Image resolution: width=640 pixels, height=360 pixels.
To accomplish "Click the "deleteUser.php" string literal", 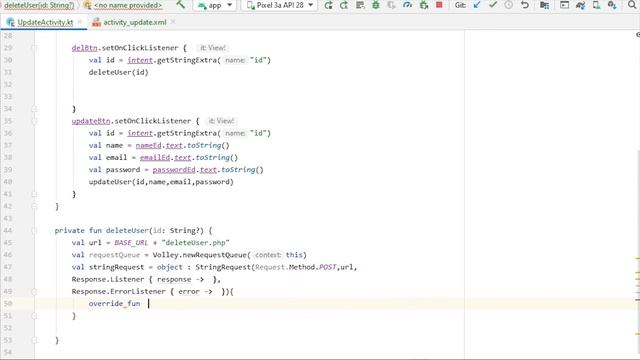I will pyautogui.click(x=196, y=242).
